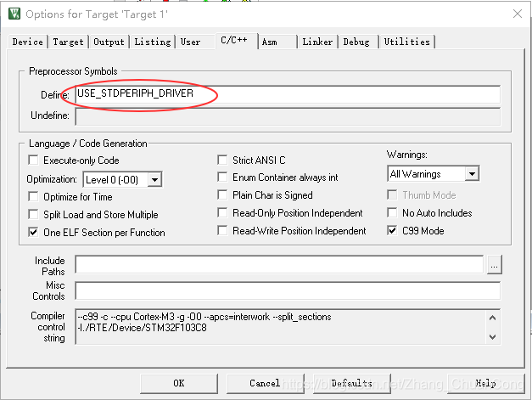Open the Optimization level dropdown
Screen dimensions: 532x400
tap(154, 180)
